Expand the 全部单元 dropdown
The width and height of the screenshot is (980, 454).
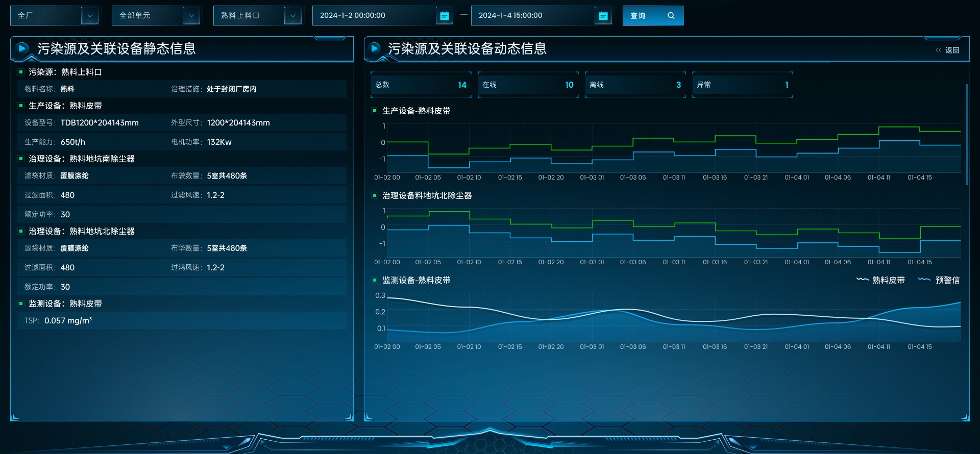156,16
